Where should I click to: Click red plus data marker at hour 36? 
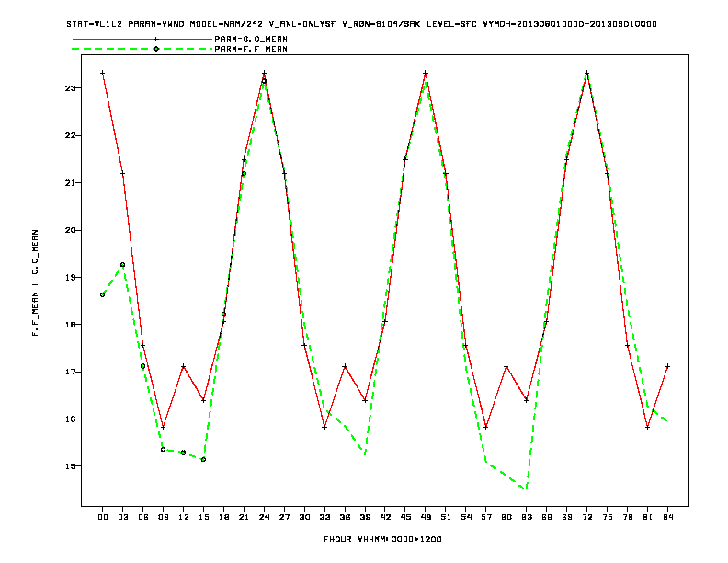point(345,366)
